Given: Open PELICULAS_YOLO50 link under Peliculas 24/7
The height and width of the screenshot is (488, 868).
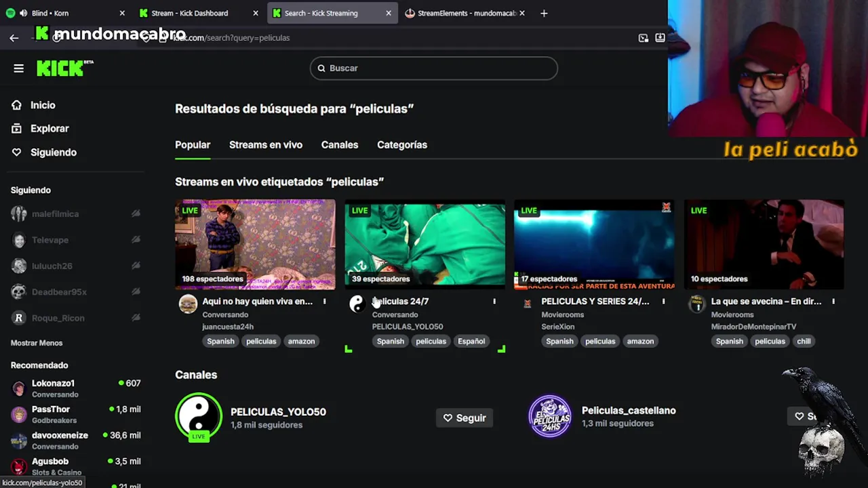Looking at the screenshot, I should tap(408, 327).
